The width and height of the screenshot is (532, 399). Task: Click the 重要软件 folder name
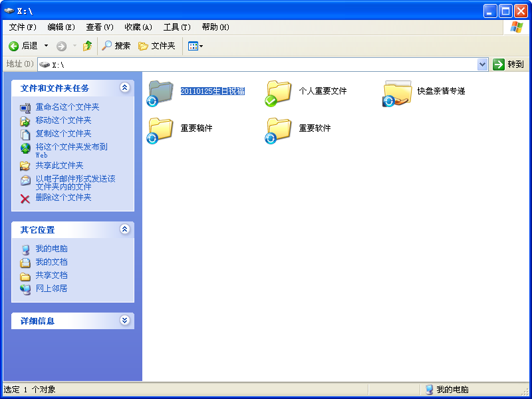point(315,128)
